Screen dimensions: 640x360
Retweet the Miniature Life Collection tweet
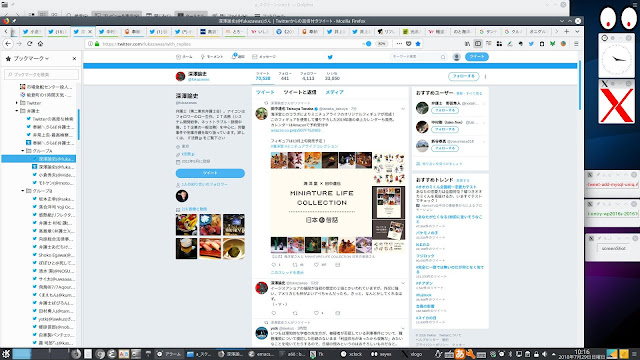(x=295, y=265)
